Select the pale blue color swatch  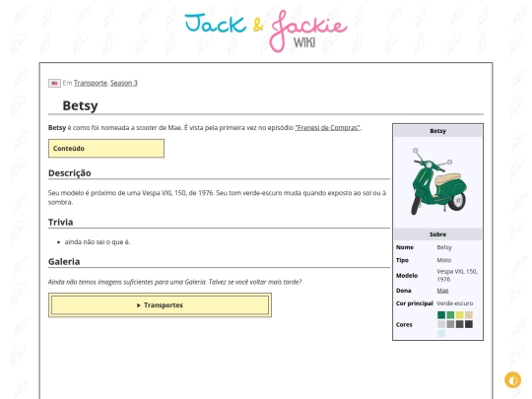tap(441, 334)
